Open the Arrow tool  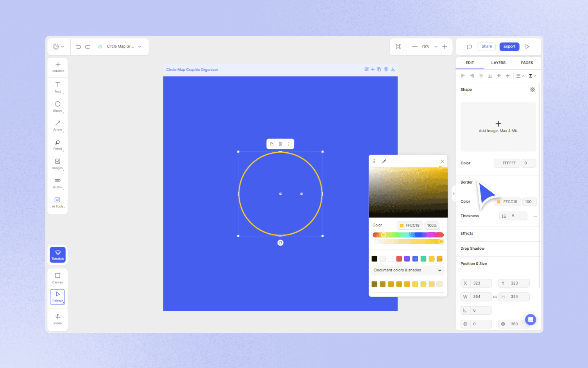pos(57,125)
